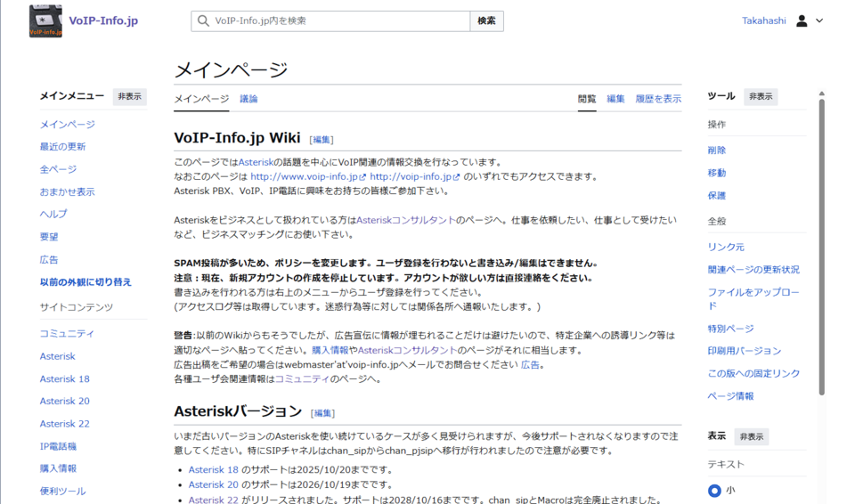
Task: Hide the Tools panel
Action: (761, 96)
